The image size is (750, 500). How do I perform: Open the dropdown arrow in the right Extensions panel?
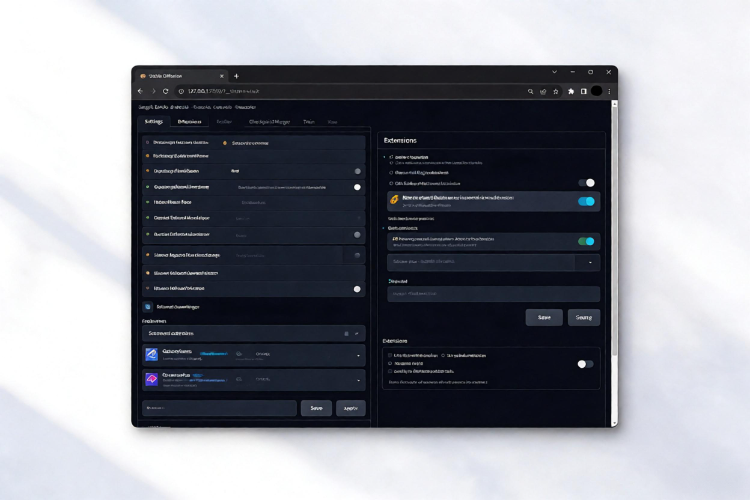(590, 263)
